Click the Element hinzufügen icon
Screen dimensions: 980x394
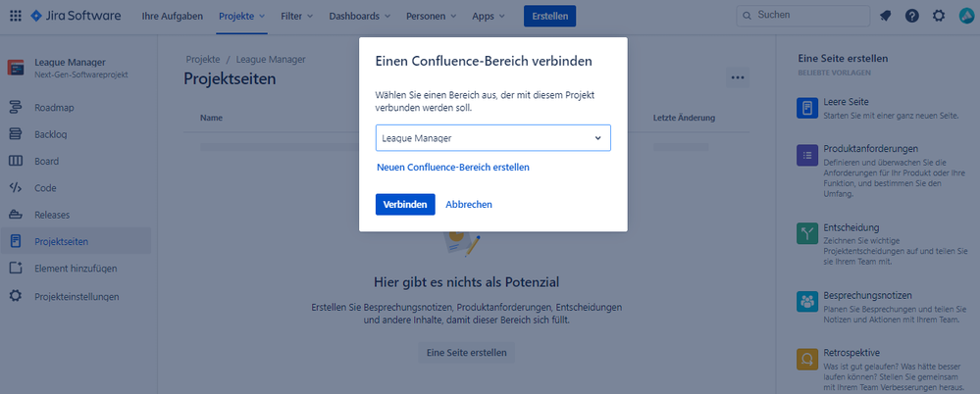coord(16,268)
